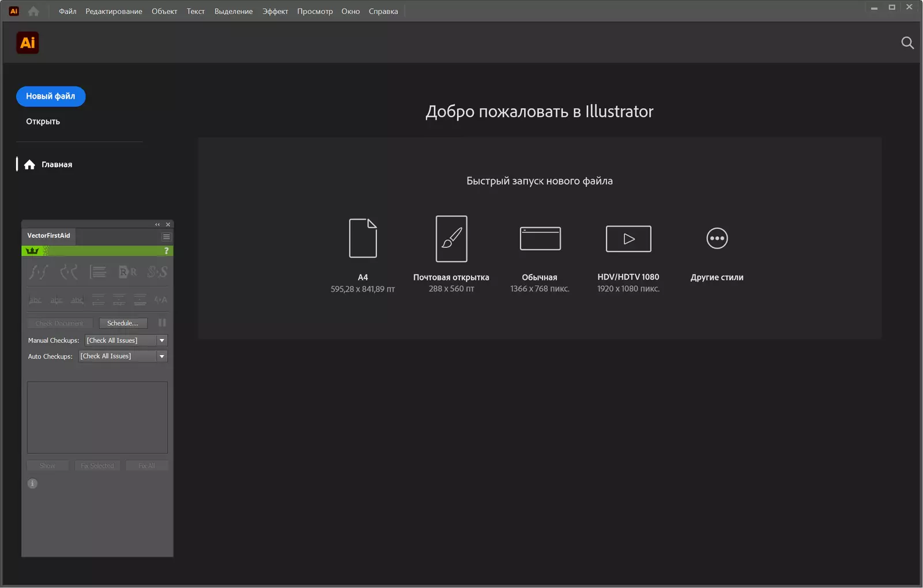Click the Открыть link
The width and height of the screenshot is (923, 588).
(x=43, y=122)
